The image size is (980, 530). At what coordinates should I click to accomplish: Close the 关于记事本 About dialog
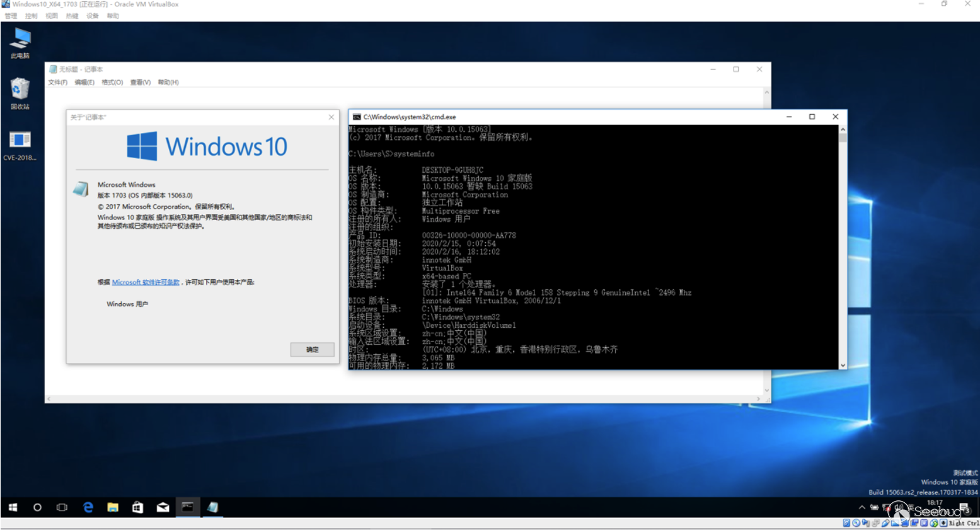tap(331, 117)
